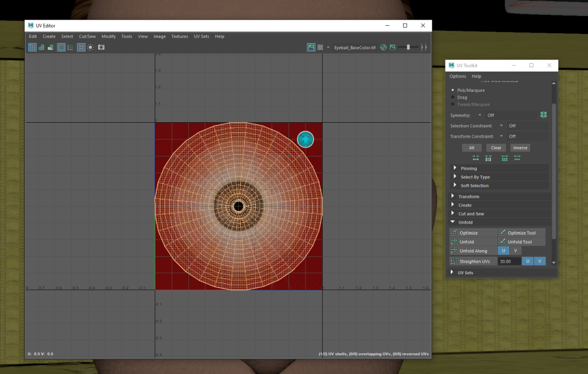
Task: Click the shrink selection icon
Action: coord(475,158)
